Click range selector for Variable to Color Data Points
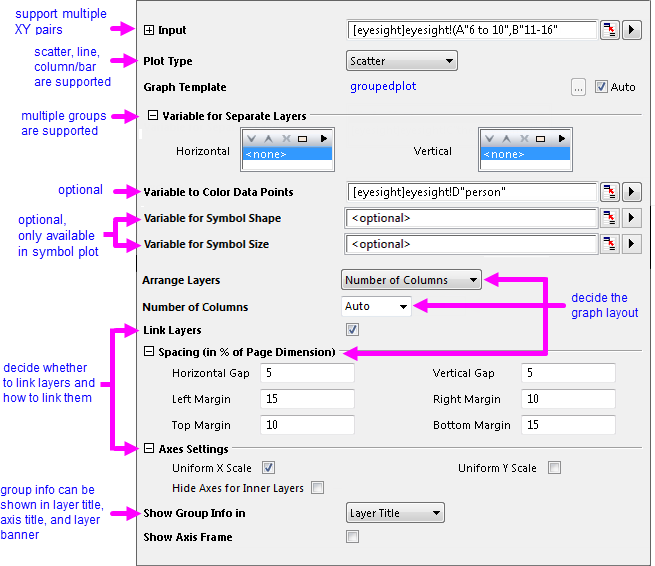 (609, 191)
